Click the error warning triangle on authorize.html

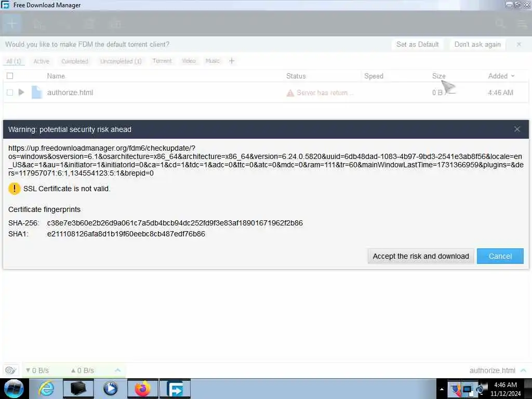click(290, 92)
